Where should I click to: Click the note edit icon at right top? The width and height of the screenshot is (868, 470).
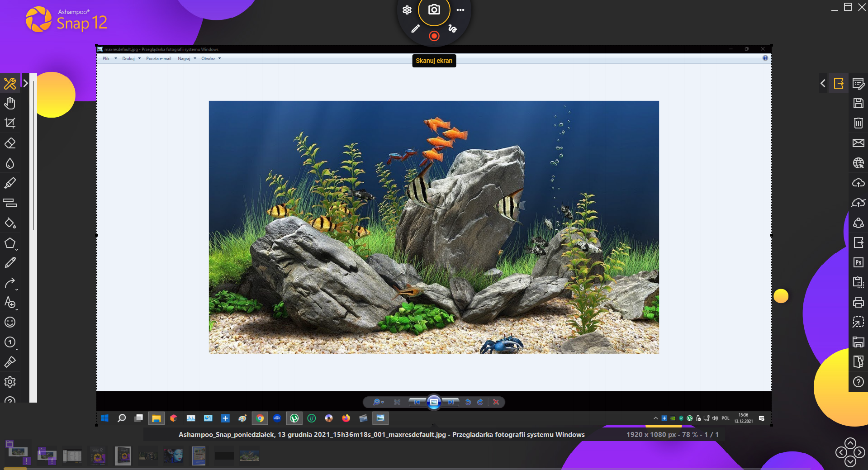pos(859,83)
